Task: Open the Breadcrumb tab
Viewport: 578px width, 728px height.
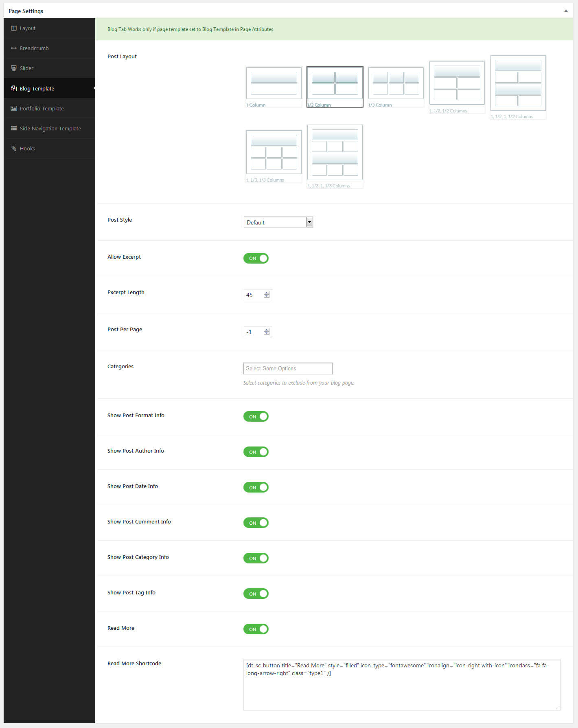Action: (49, 48)
